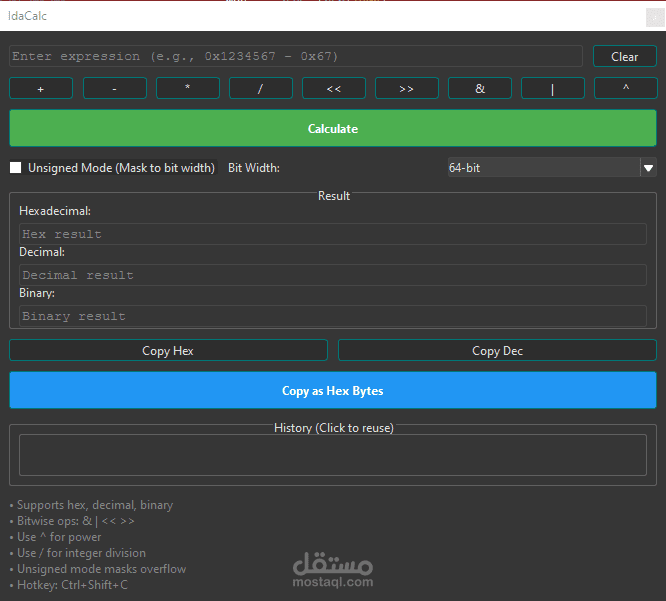Insert the divide (/) operator
The width and height of the screenshot is (666, 601).
click(x=261, y=88)
